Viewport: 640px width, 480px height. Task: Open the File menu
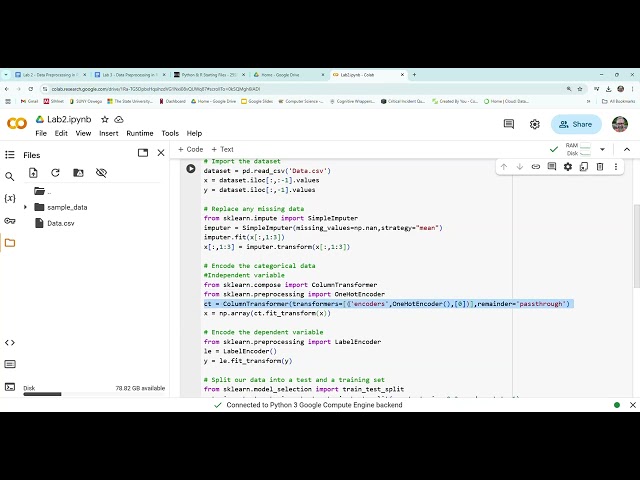pos(41,133)
